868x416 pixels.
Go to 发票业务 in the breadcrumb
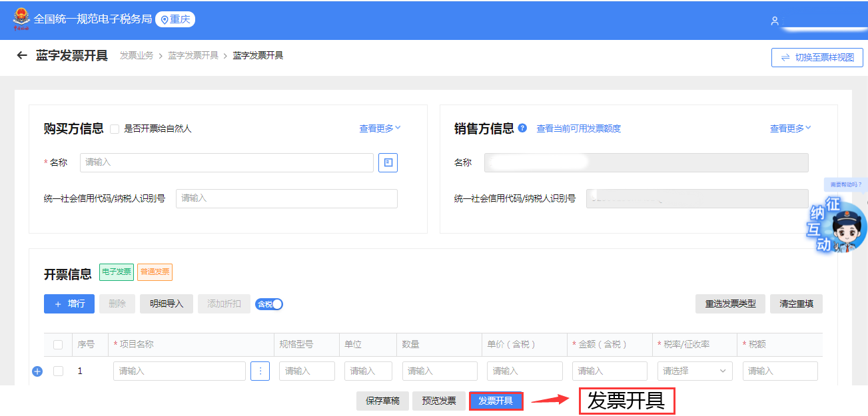pos(136,56)
